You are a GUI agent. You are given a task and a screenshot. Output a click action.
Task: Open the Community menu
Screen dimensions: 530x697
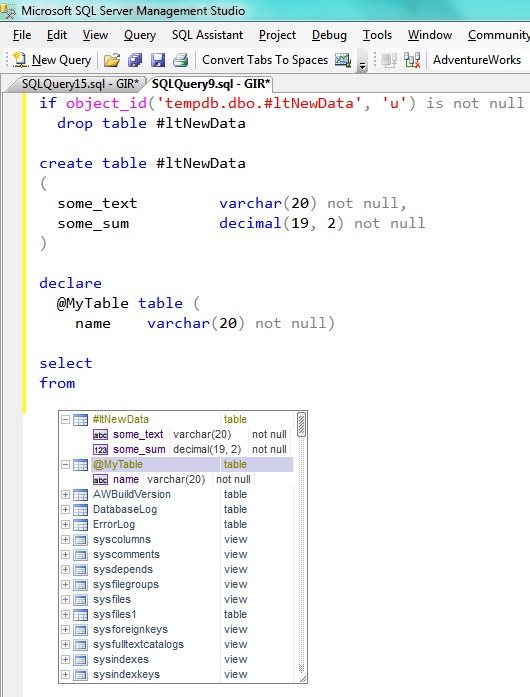[x=498, y=35]
